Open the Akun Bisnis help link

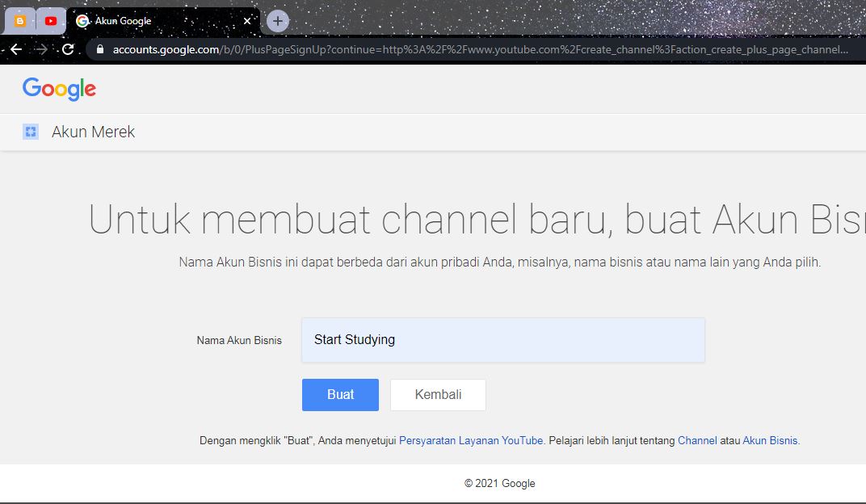click(x=770, y=440)
